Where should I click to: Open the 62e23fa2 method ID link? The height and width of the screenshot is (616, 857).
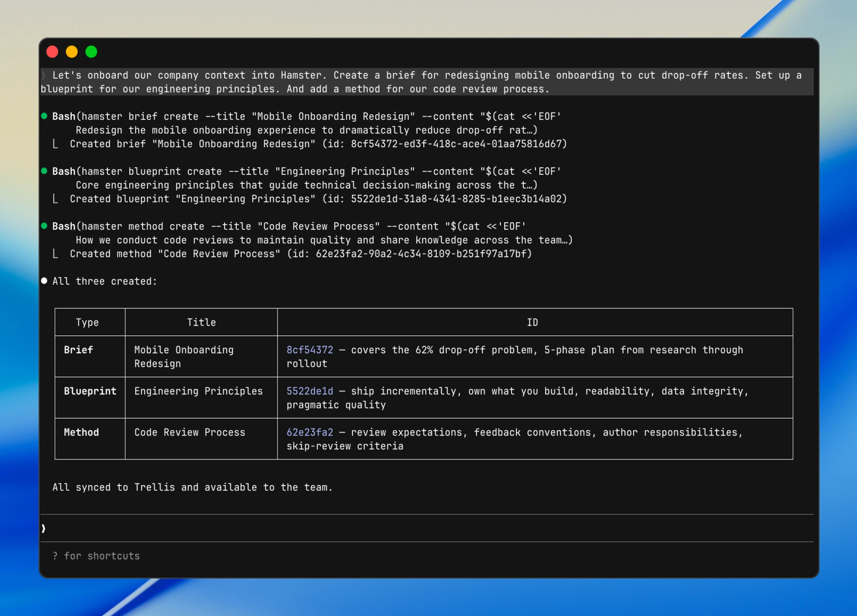pyautogui.click(x=309, y=432)
